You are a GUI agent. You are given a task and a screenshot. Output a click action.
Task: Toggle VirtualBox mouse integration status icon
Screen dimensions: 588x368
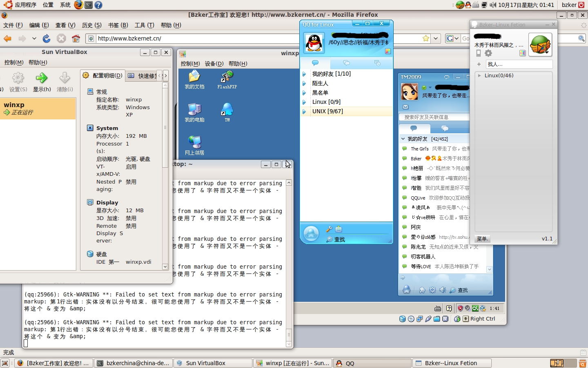point(457,319)
